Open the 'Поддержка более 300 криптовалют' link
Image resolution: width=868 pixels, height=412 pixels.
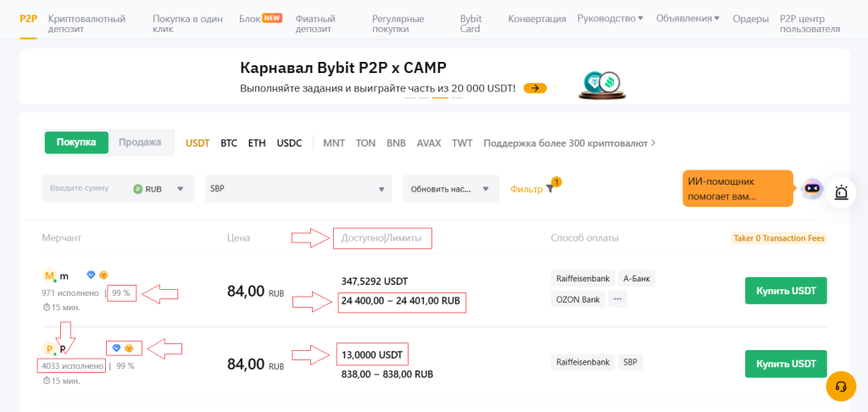tap(569, 143)
